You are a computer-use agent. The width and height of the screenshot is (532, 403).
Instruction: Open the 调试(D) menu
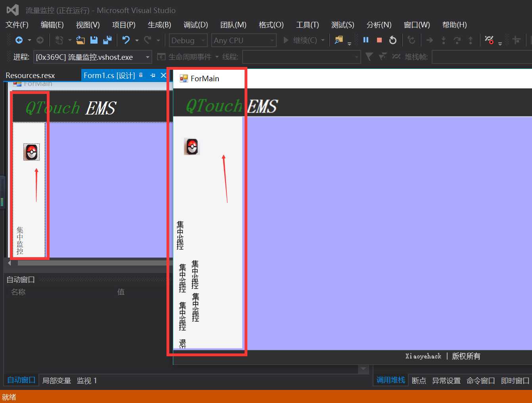pyautogui.click(x=195, y=25)
